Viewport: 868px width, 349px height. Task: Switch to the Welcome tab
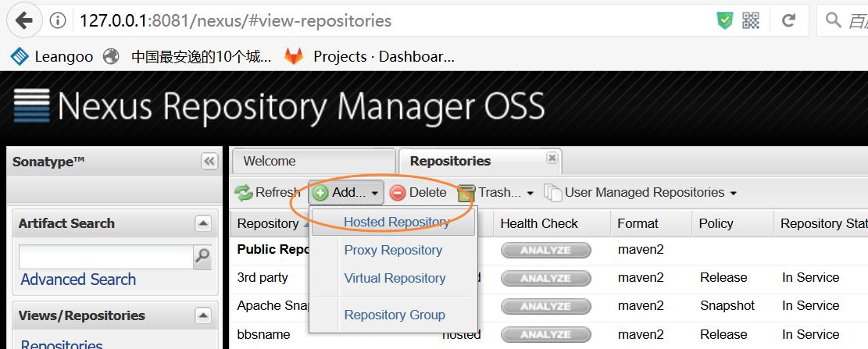270,162
